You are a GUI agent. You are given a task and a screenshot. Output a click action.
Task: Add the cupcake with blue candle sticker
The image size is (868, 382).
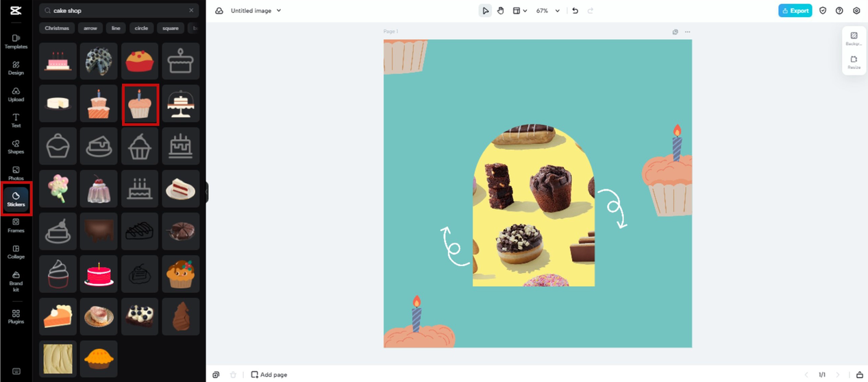tap(140, 104)
